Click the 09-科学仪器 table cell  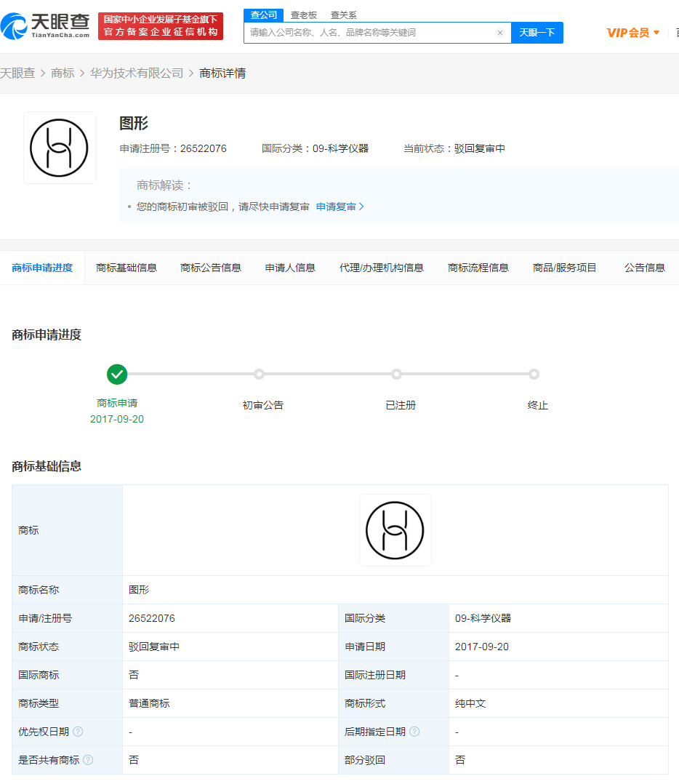tap(558, 618)
